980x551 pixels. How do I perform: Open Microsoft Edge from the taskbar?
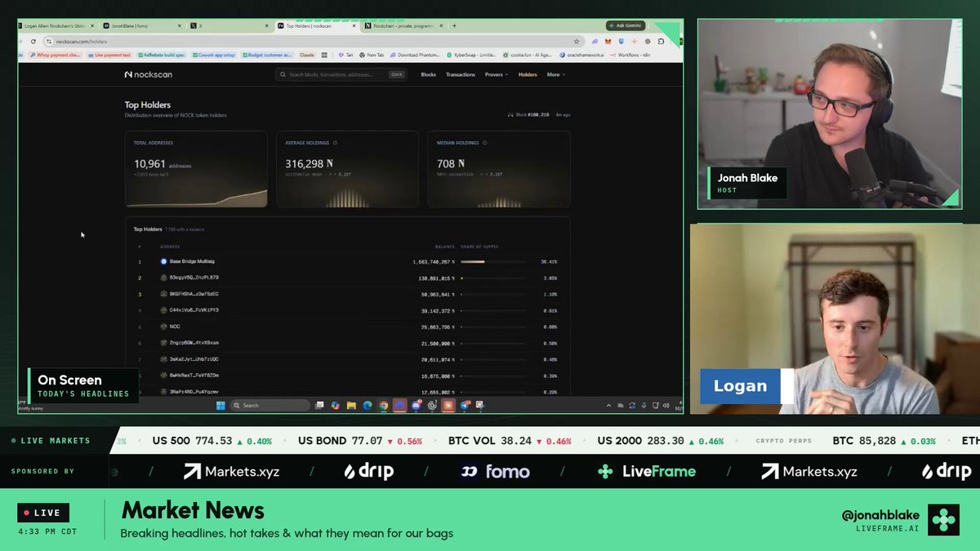point(367,405)
